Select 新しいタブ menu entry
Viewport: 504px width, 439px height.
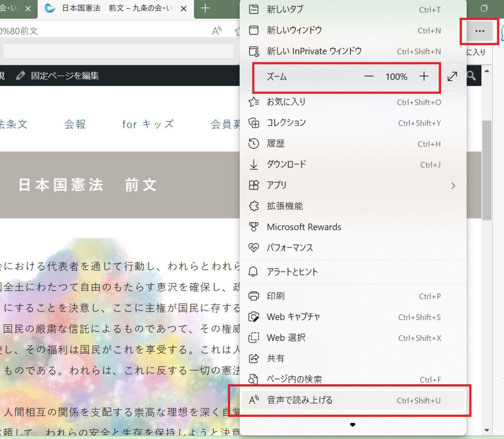(x=352, y=9)
